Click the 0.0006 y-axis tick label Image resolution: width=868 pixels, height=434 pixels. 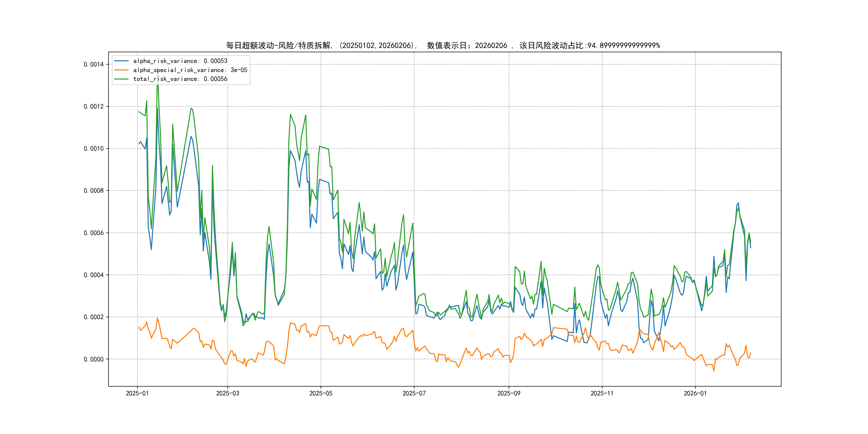coord(94,233)
